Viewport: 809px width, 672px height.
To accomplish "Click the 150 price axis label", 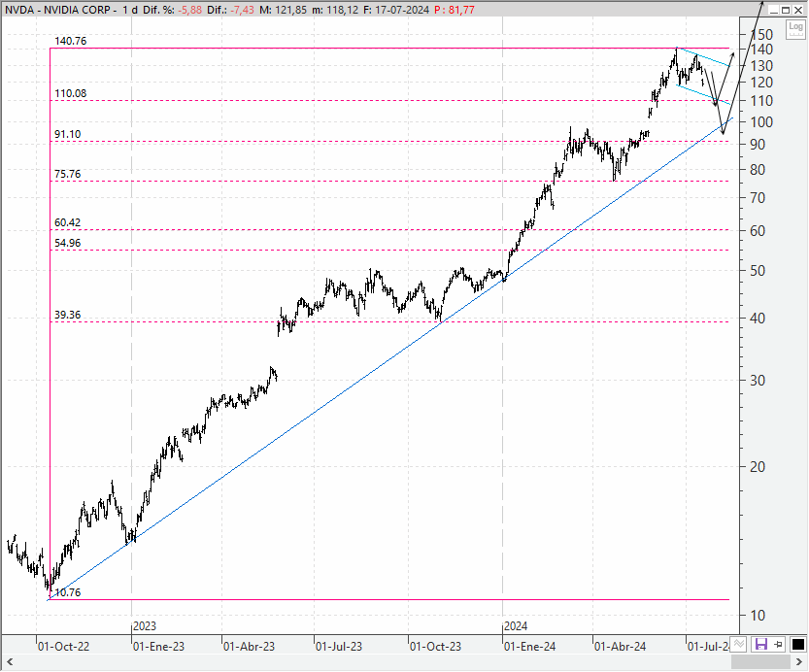I will tap(761, 35).
